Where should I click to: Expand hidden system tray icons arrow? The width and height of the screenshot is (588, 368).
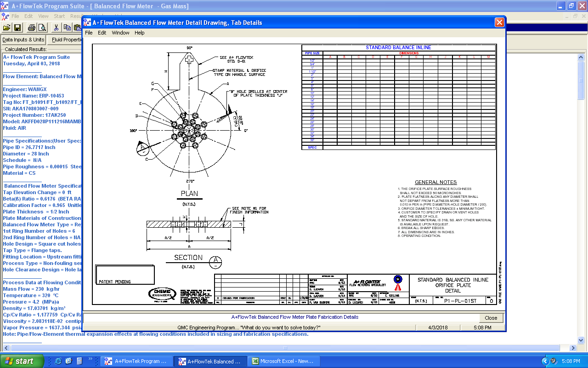pos(545,361)
